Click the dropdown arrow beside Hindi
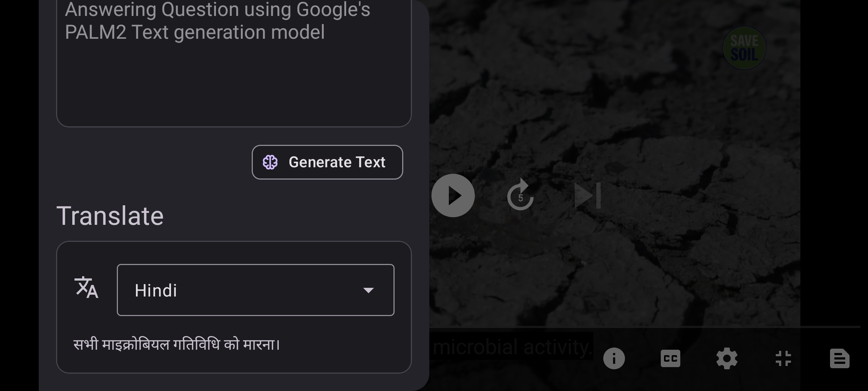 coord(368,290)
